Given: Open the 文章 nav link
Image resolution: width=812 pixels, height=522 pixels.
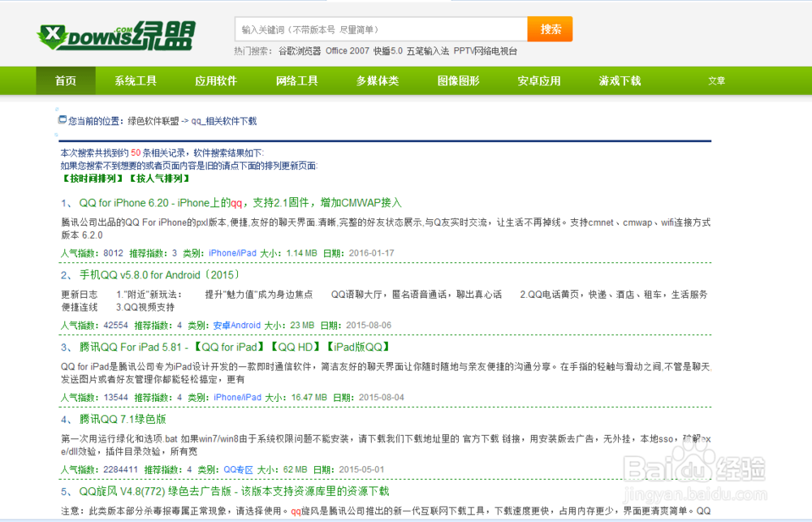Looking at the screenshot, I should pos(717,81).
